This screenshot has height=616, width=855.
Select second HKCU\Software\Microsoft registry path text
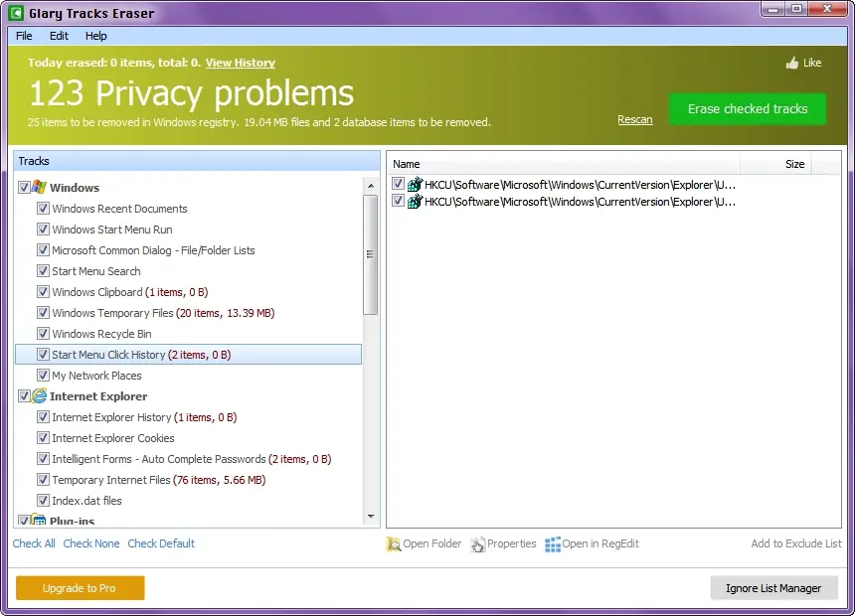click(x=580, y=202)
